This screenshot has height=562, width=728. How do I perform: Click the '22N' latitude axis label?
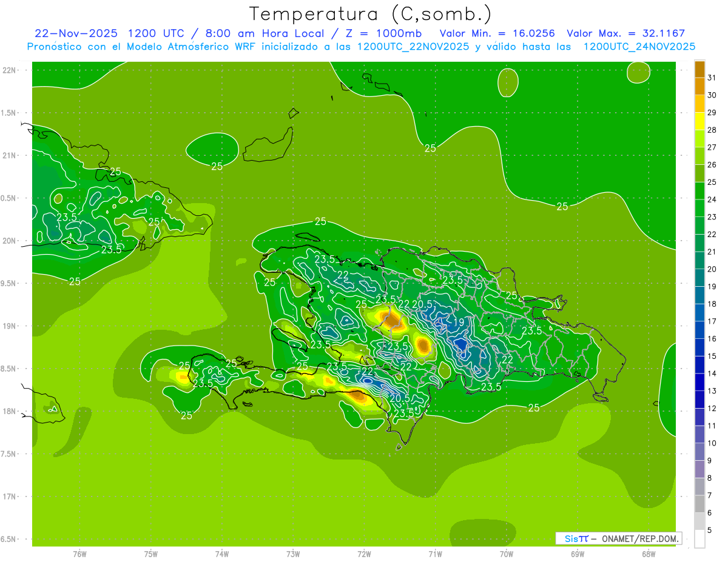9,70
